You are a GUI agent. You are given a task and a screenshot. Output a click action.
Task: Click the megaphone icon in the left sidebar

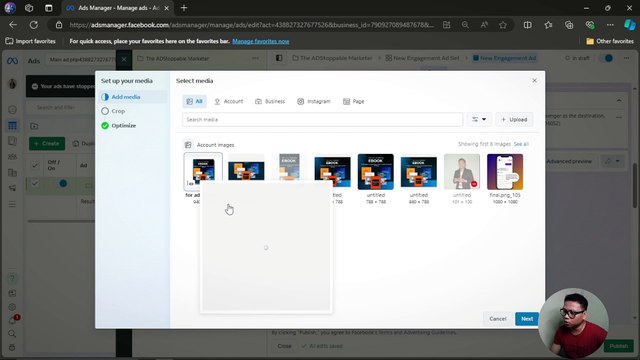(12, 188)
